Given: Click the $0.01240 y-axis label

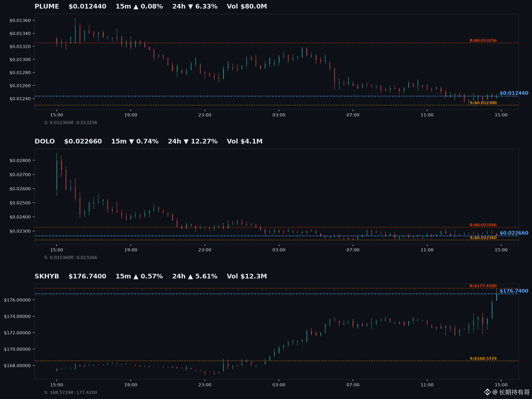Looking at the screenshot, I should 20,99.
